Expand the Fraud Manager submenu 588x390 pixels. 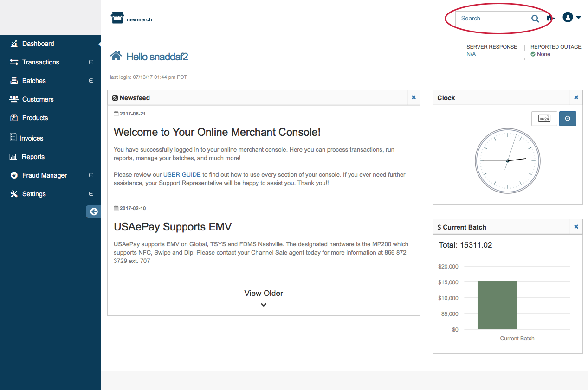(x=91, y=175)
